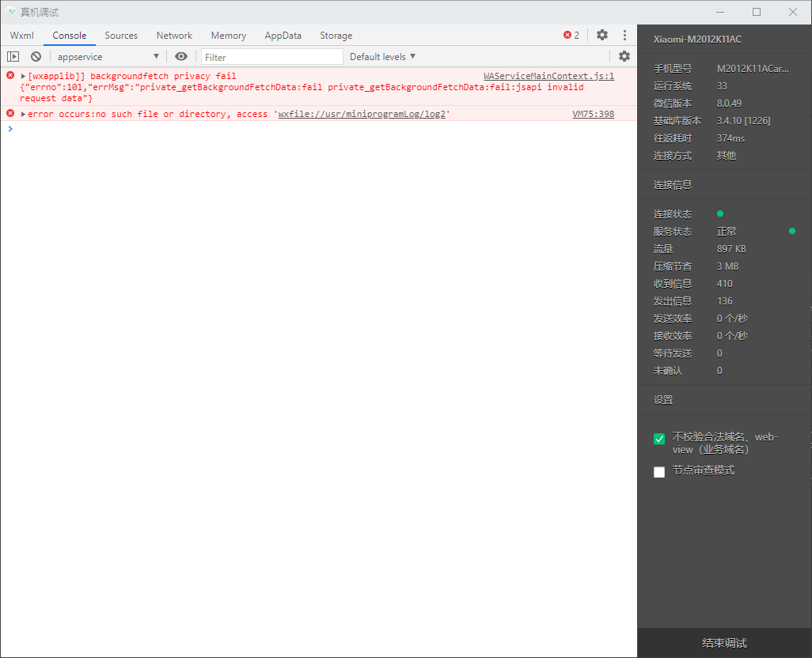Open the appservice context dropdown
The height and width of the screenshot is (658, 812).
[108, 56]
